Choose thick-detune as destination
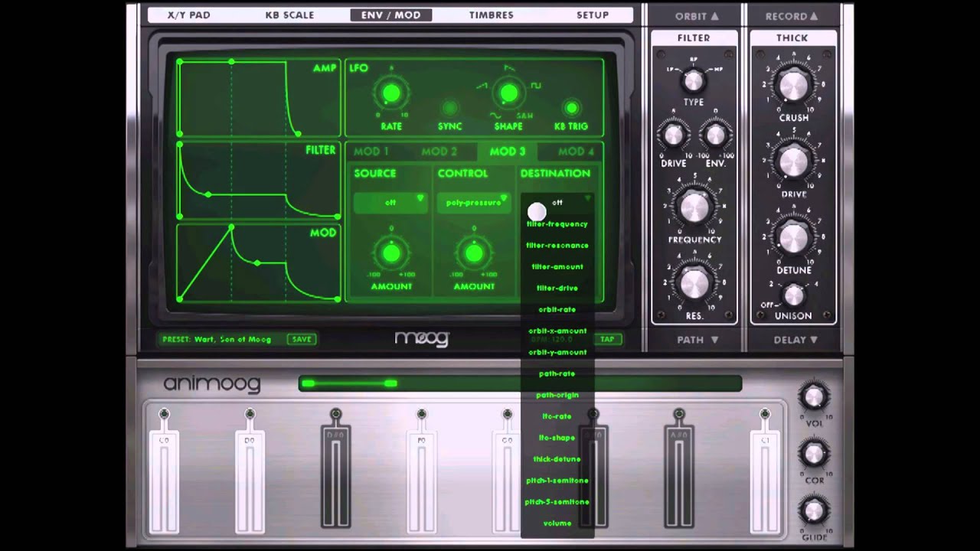Screen dimensions: 980x551 557,460
